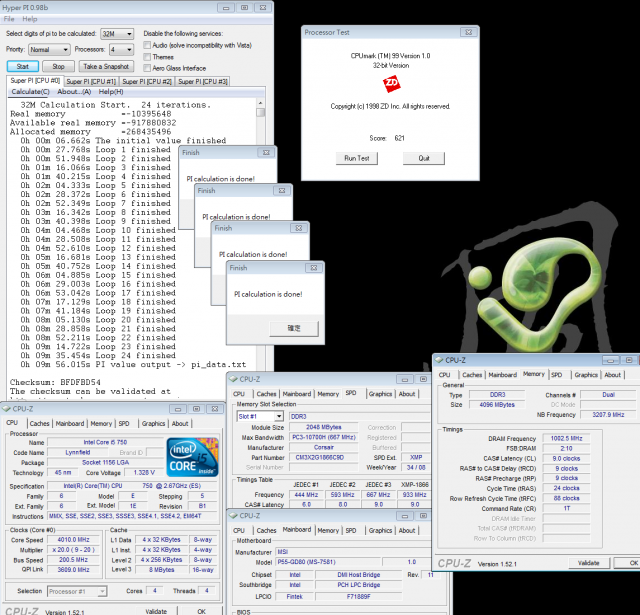Open the Hyper PI File menu

[x=9, y=19]
